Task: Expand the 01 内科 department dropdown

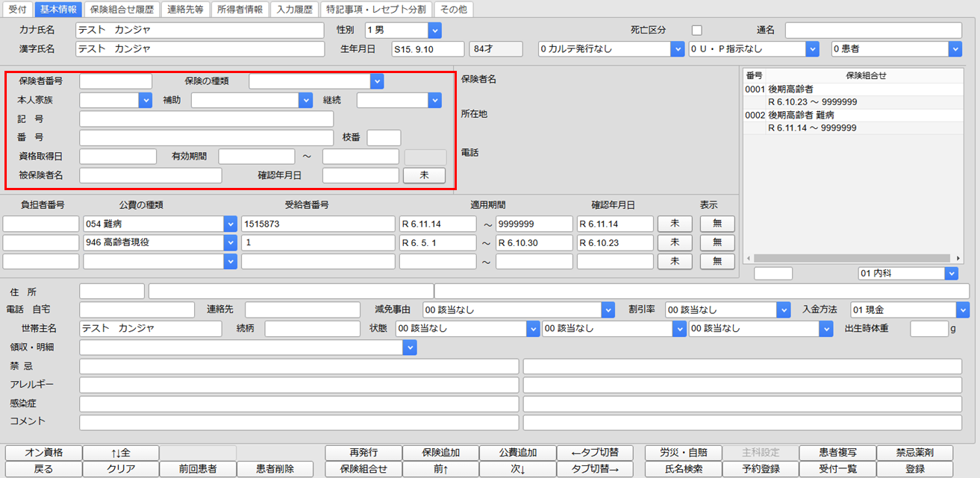Action: (x=951, y=274)
